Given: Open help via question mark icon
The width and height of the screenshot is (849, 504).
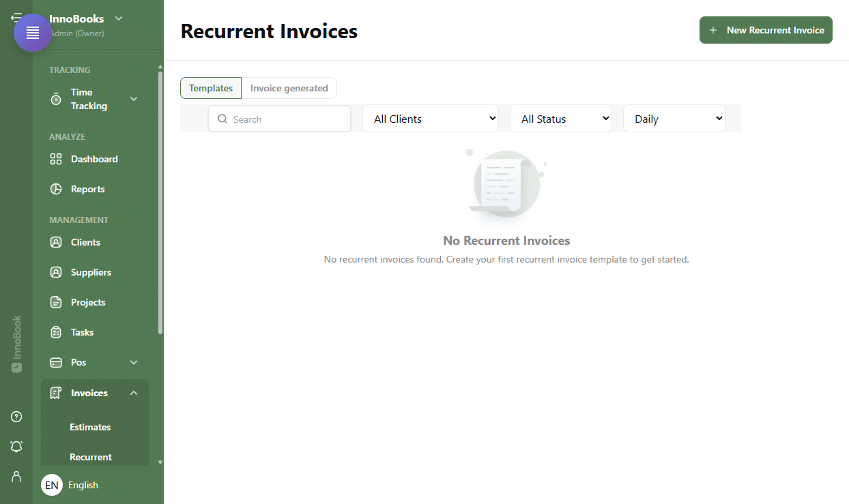Looking at the screenshot, I should (x=16, y=417).
